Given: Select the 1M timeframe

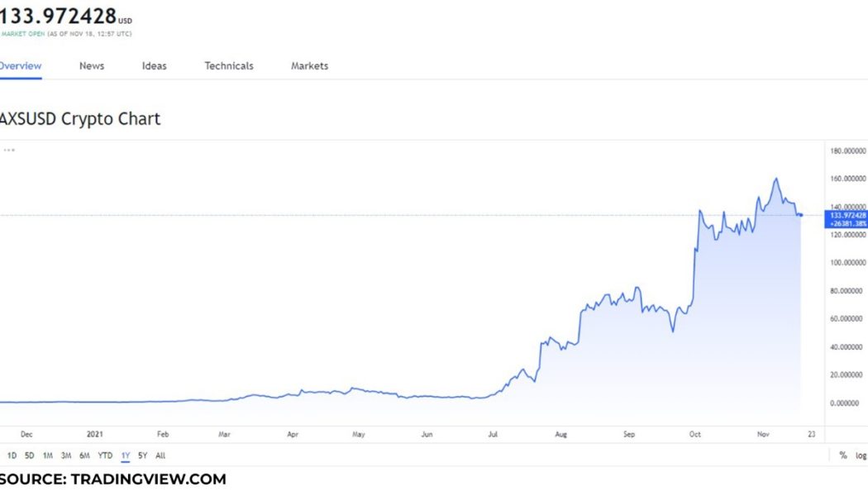Looking at the screenshot, I should (x=46, y=455).
